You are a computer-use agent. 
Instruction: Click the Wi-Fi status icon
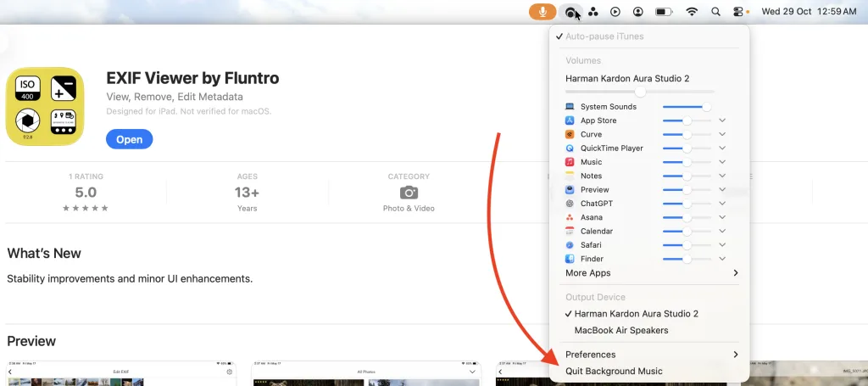(x=692, y=12)
